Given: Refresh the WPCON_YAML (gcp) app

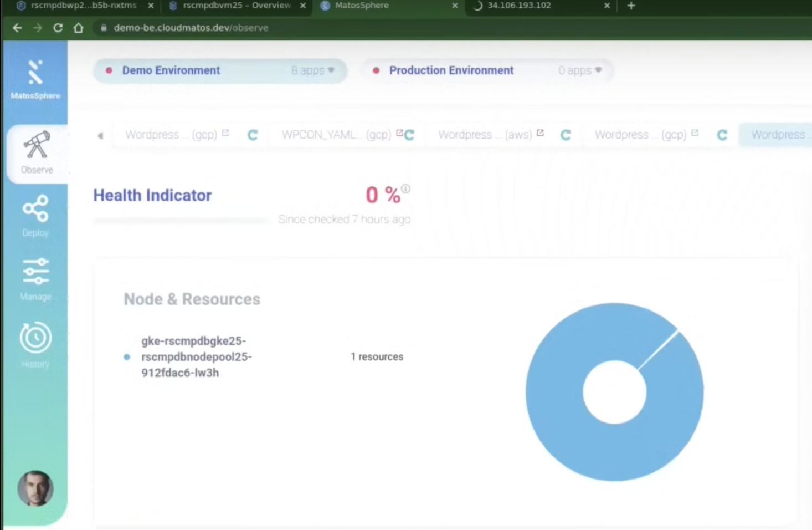Looking at the screenshot, I should tap(409, 135).
